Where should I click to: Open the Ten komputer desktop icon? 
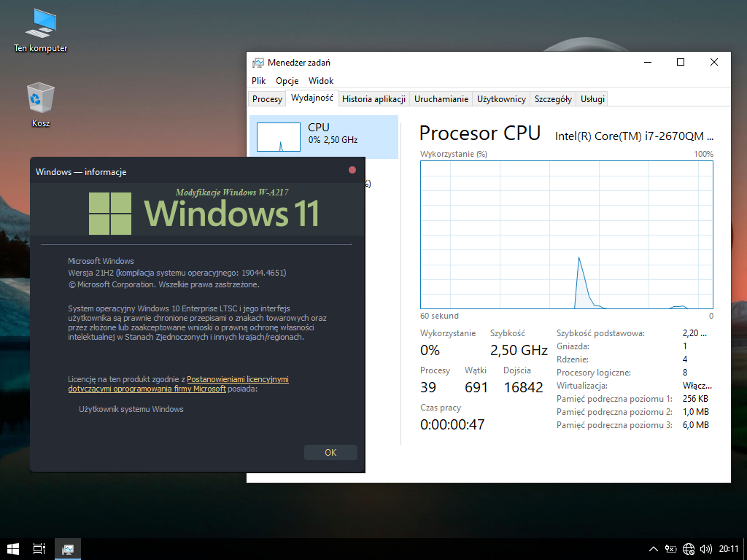tap(40, 29)
